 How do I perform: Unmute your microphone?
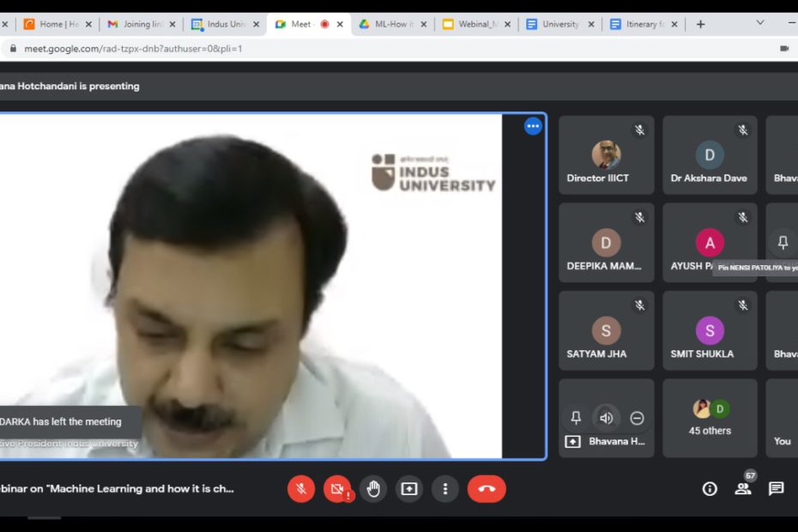point(300,488)
